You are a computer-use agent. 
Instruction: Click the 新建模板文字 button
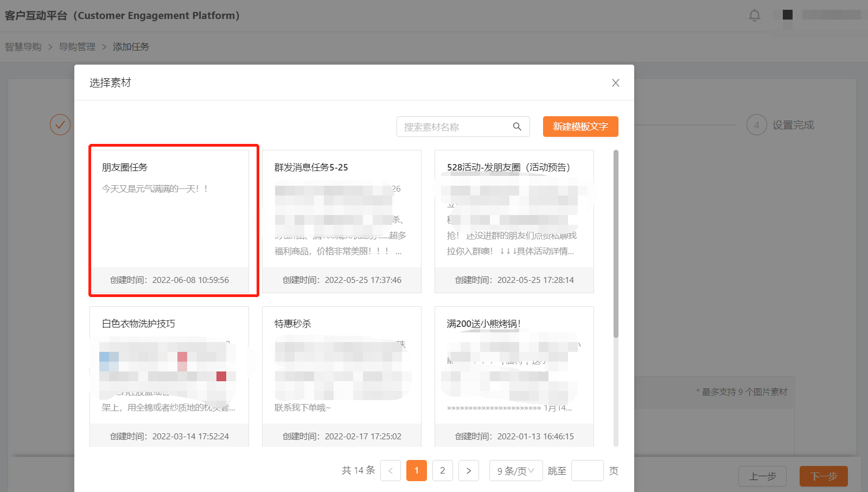[580, 127]
